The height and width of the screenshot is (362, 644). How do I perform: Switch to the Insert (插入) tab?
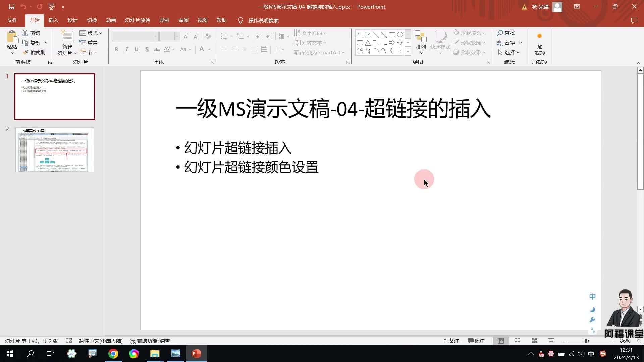pos(53,20)
